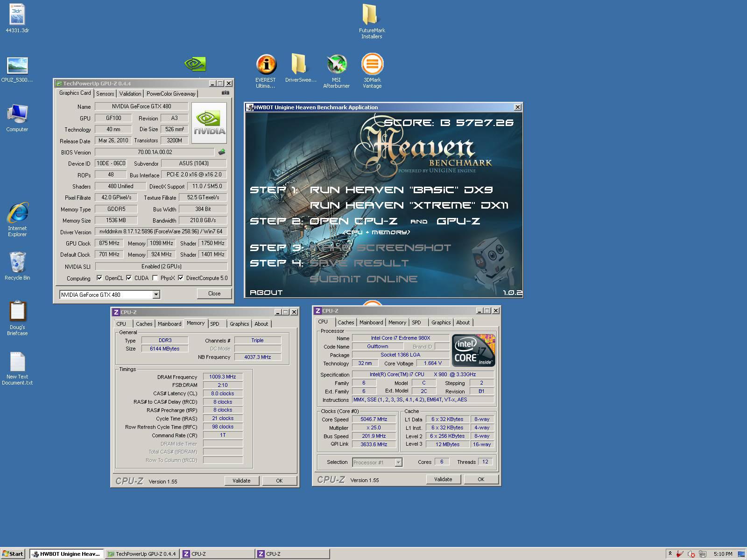Open the Mainboard tab in CPU-Z CPU window
Screen dimensions: 747x560
click(x=371, y=322)
